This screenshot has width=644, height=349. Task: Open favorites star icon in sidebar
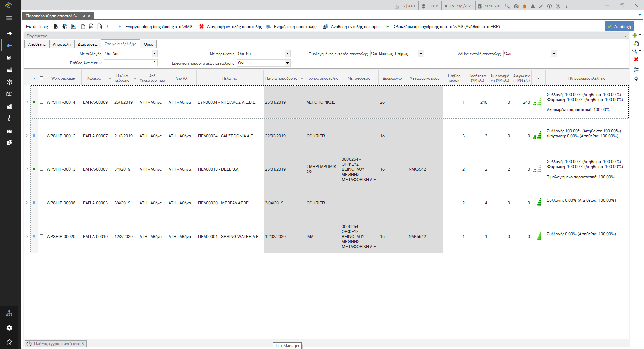click(x=9, y=342)
